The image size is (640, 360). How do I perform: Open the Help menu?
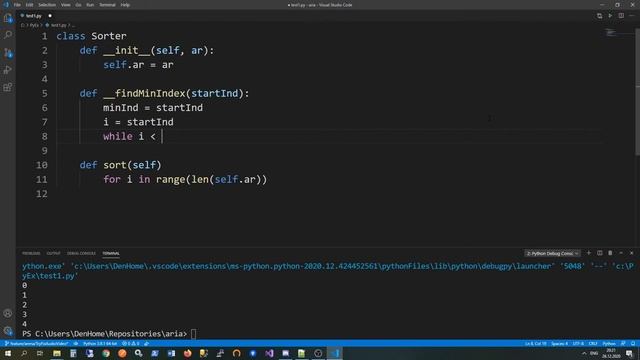(x=125, y=5)
